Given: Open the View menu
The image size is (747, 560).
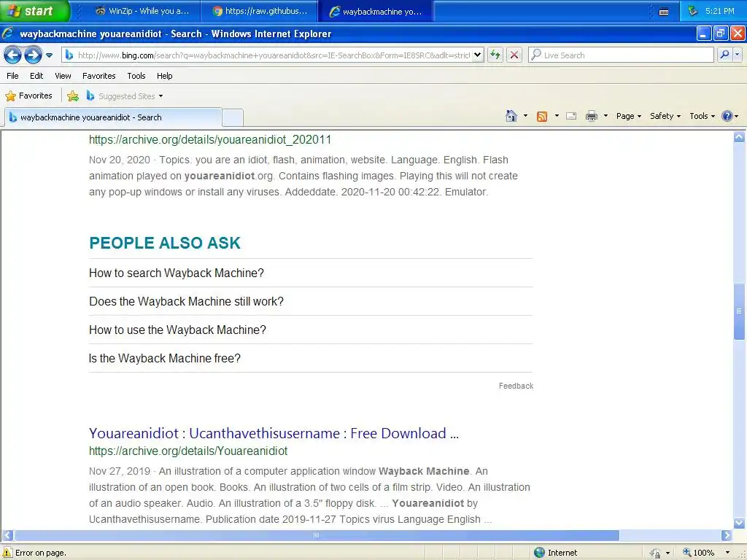Looking at the screenshot, I should [63, 76].
